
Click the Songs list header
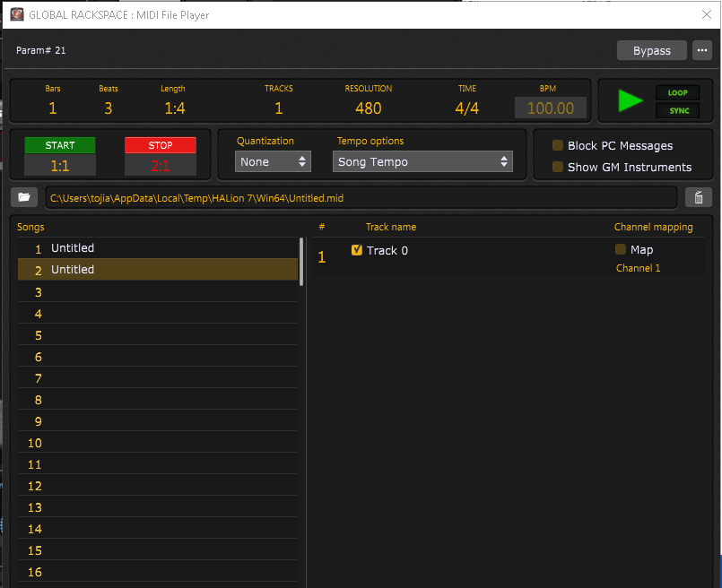point(30,227)
